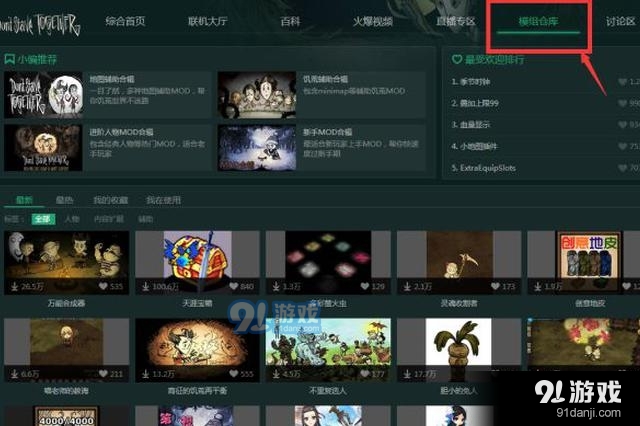The height and width of the screenshot is (426, 640).
Task: Open the character with scythe mod thumbnail
Action: 459,263
